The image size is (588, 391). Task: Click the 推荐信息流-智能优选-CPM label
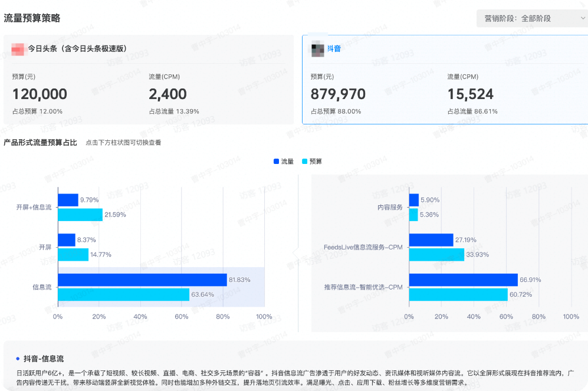363,287
